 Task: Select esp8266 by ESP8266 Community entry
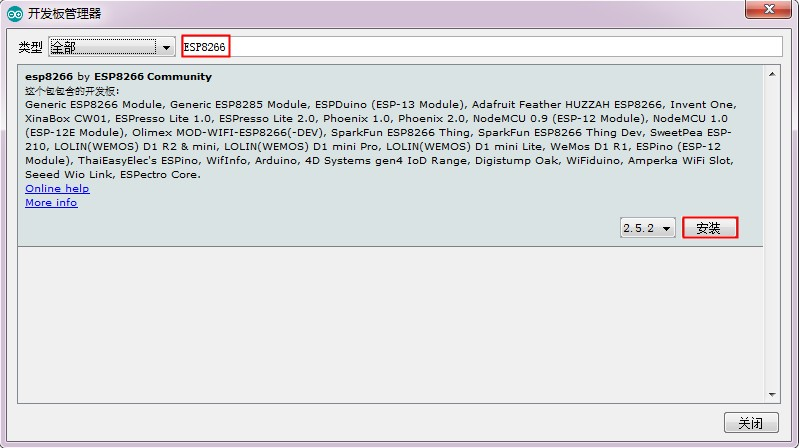click(390, 156)
